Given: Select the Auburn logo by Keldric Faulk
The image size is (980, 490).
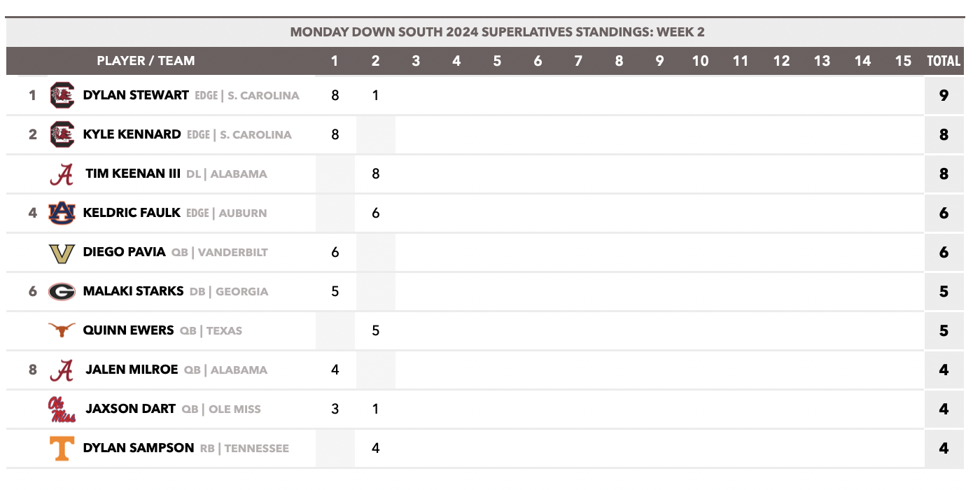Looking at the screenshot, I should point(62,213).
